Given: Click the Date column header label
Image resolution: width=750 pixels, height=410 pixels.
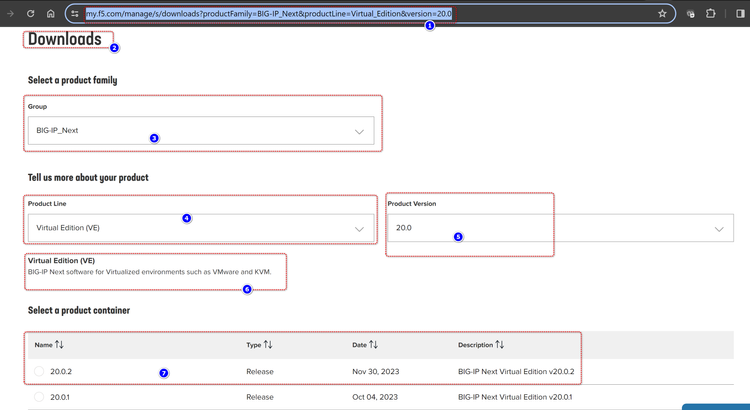Looking at the screenshot, I should pyautogui.click(x=359, y=344).
